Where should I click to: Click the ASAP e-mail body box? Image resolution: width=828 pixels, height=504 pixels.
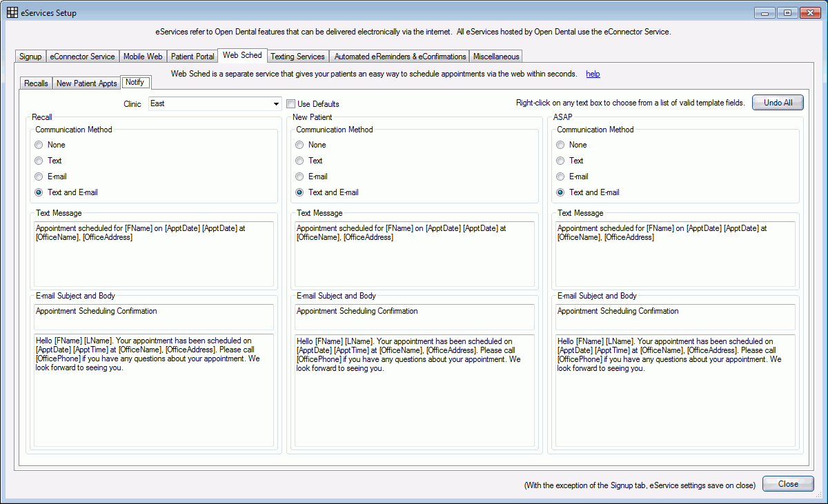coord(676,390)
